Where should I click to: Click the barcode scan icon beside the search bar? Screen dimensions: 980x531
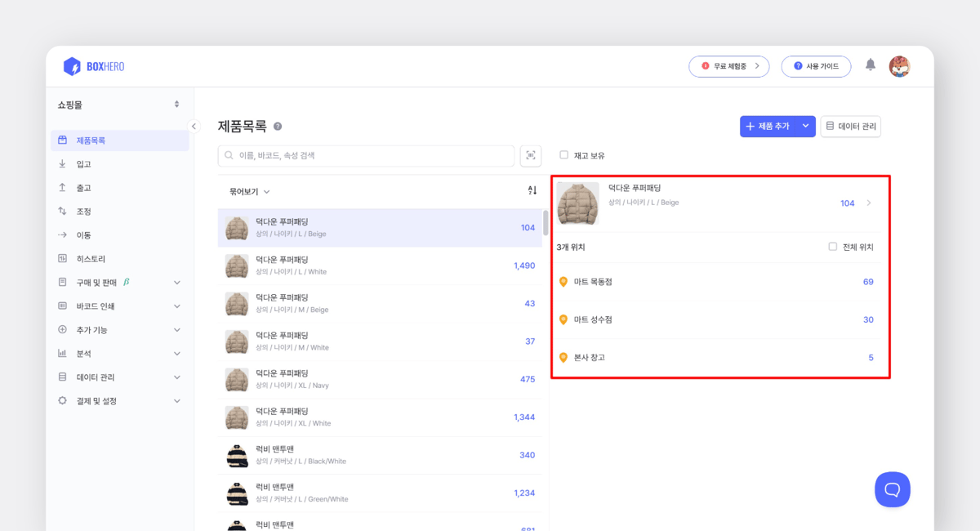[x=530, y=155]
